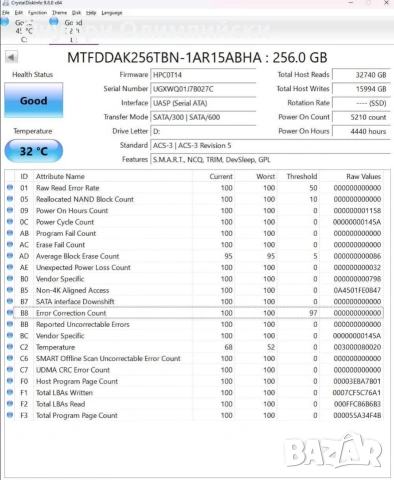394x480 pixels.
Task: Click the Current column header
Action: coord(213,176)
